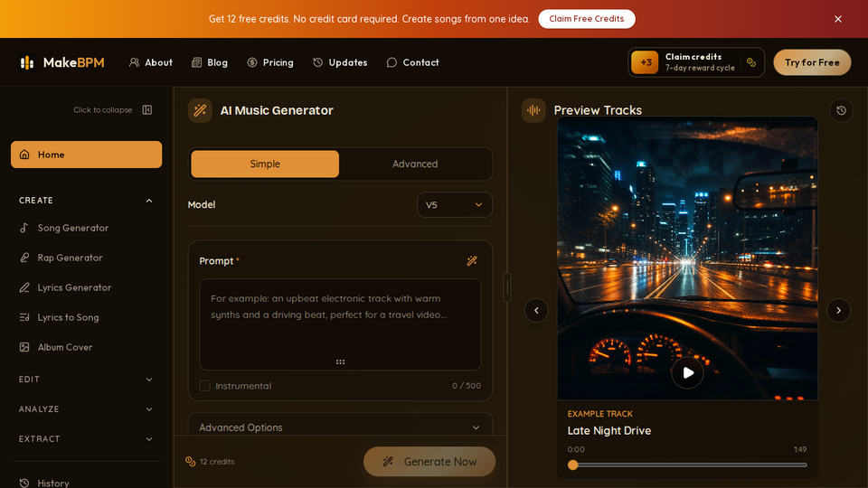
Task: Click the Song Generator music note icon
Action: click(x=24, y=228)
